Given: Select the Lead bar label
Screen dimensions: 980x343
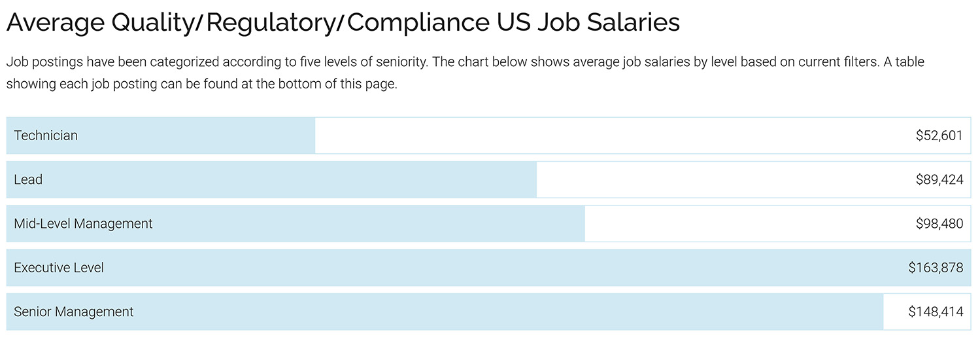Looking at the screenshot, I should point(28,179).
